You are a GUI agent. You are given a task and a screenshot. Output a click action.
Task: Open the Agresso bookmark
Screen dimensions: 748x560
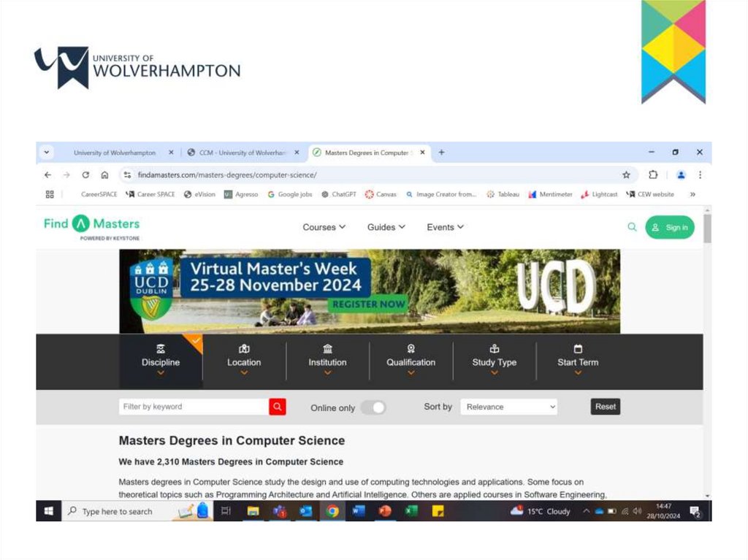pyautogui.click(x=241, y=194)
